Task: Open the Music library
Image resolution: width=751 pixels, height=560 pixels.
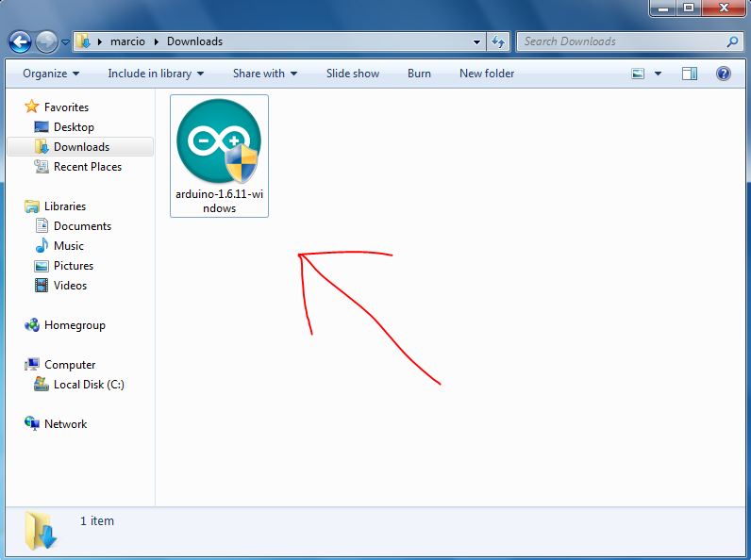Action: coord(69,245)
